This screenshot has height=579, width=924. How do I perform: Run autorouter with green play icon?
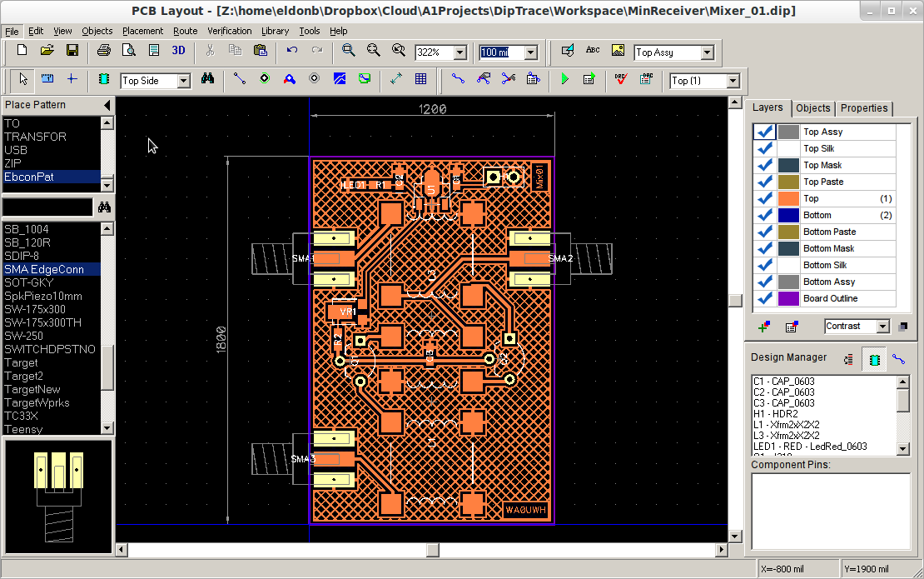(564, 79)
